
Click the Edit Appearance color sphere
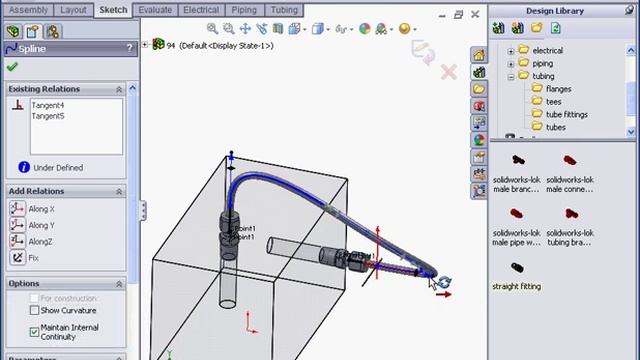[364, 29]
